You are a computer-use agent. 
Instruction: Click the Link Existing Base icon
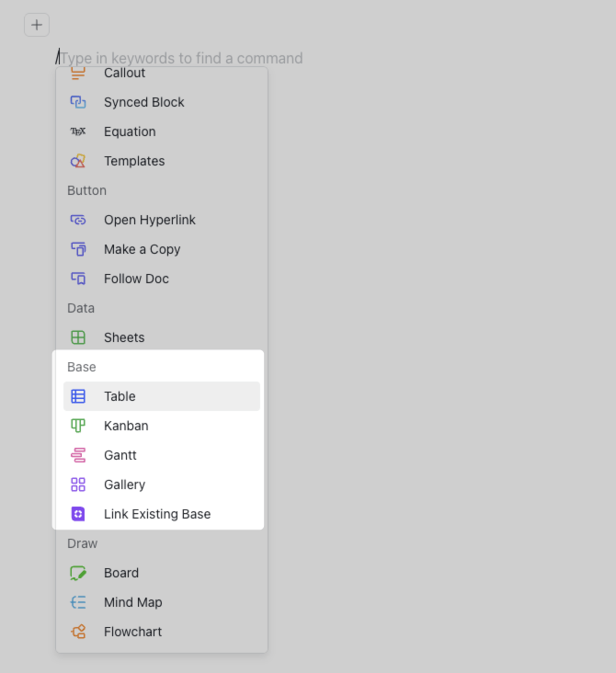(x=78, y=514)
